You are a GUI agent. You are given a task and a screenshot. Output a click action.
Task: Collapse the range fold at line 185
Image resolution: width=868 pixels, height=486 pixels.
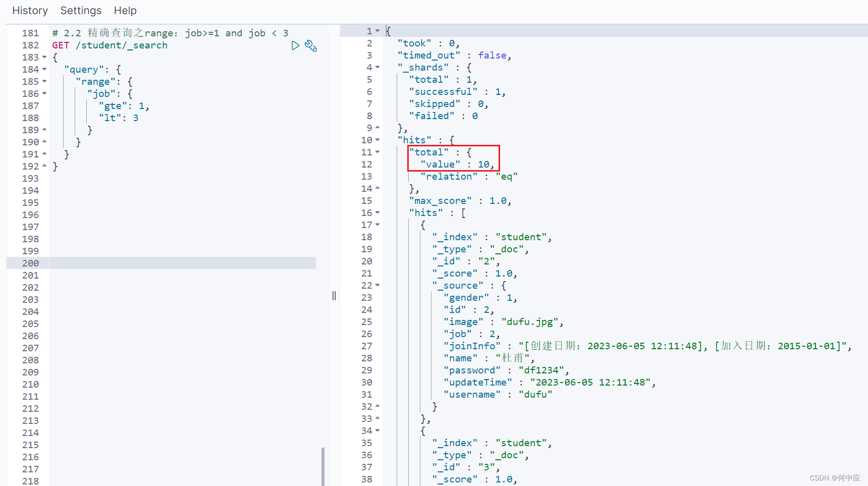click(x=44, y=81)
